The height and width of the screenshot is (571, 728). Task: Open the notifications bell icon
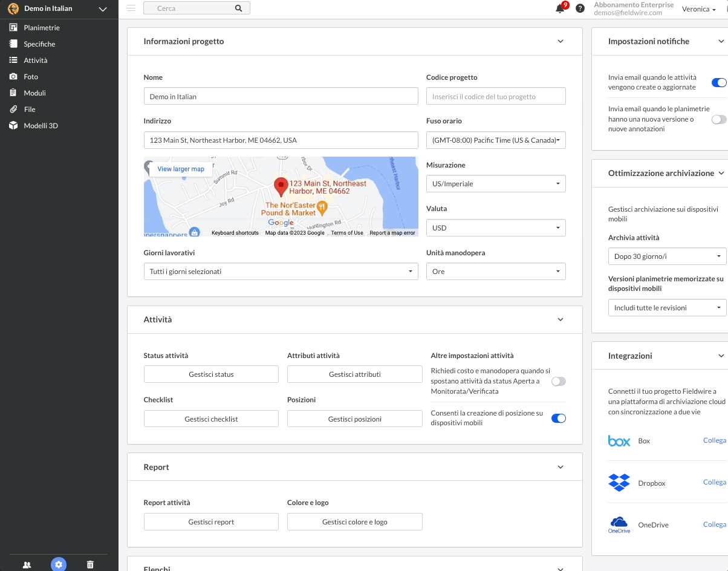(x=560, y=9)
